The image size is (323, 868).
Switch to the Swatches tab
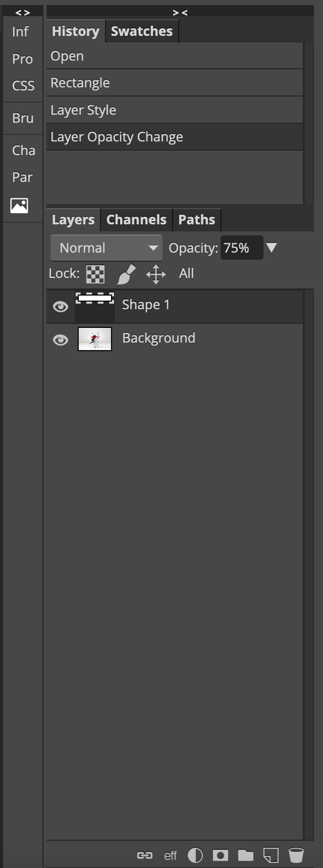coord(142,31)
